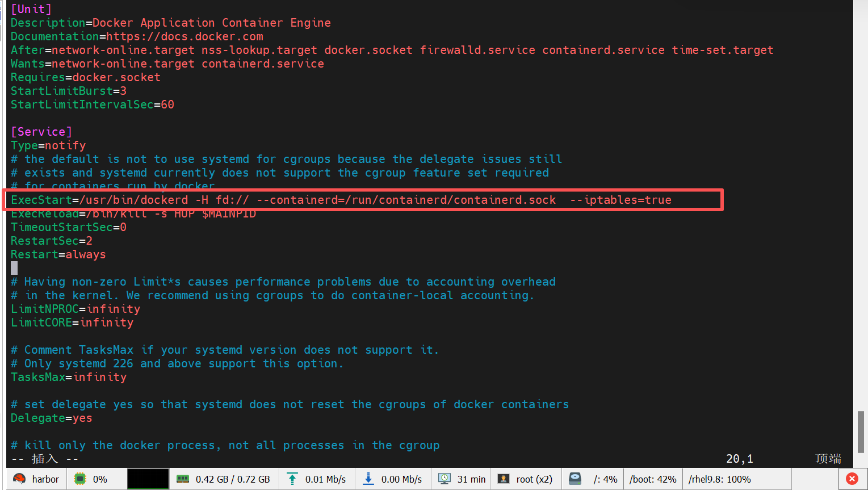Click the 'ExecStart=/usr/bin/dockerd' line
Viewport: 868px width, 490px height.
click(341, 200)
